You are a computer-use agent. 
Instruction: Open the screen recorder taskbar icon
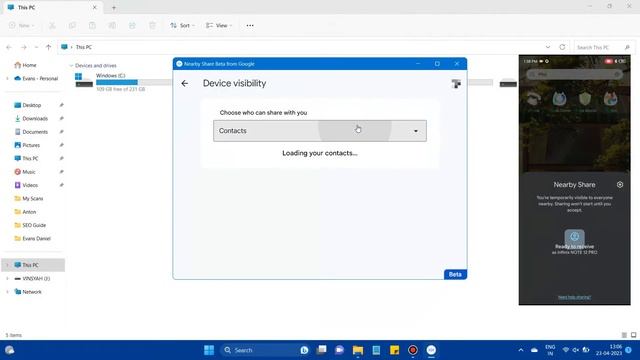pyautogui.click(x=413, y=350)
